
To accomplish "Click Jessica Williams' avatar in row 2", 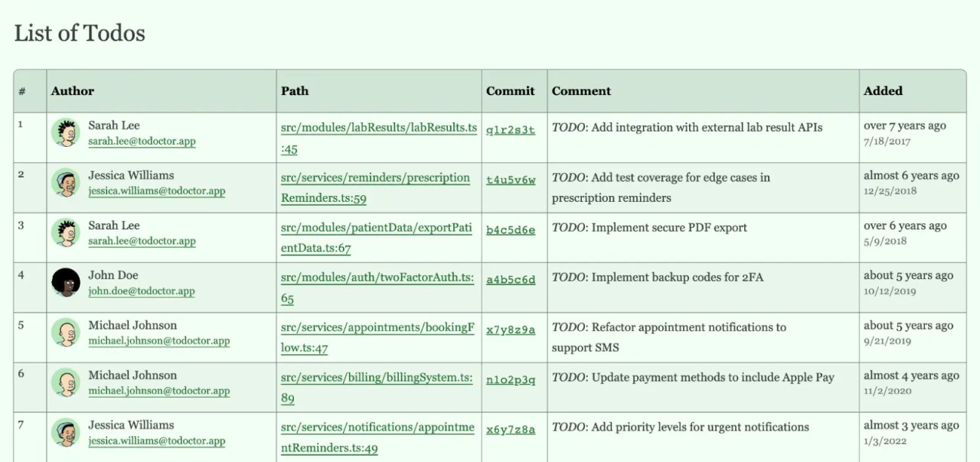I will pos(66,182).
